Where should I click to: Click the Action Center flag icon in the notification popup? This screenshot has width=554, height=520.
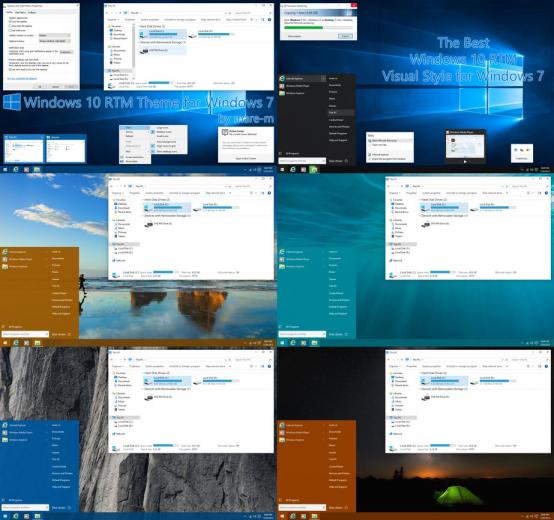[x=225, y=132]
